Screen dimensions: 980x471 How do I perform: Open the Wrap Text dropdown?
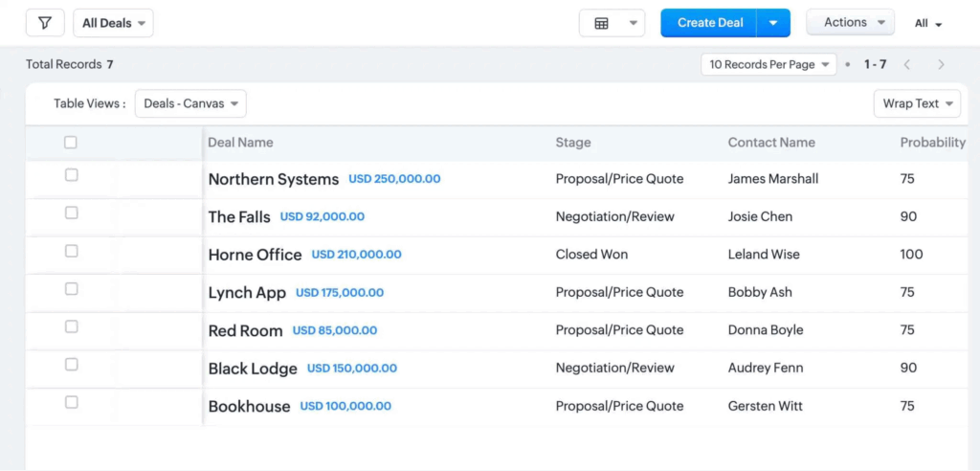click(x=917, y=103)
